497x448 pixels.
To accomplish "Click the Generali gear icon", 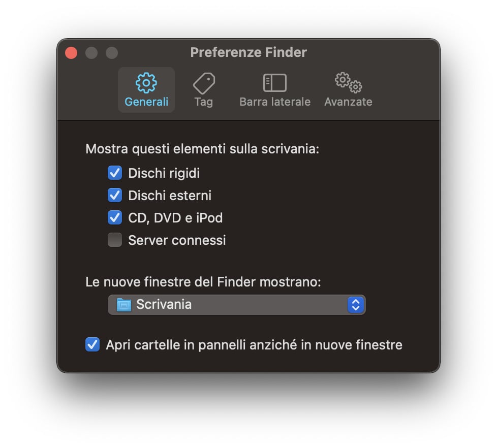I will pyautogui.click(x=146, y=83).
